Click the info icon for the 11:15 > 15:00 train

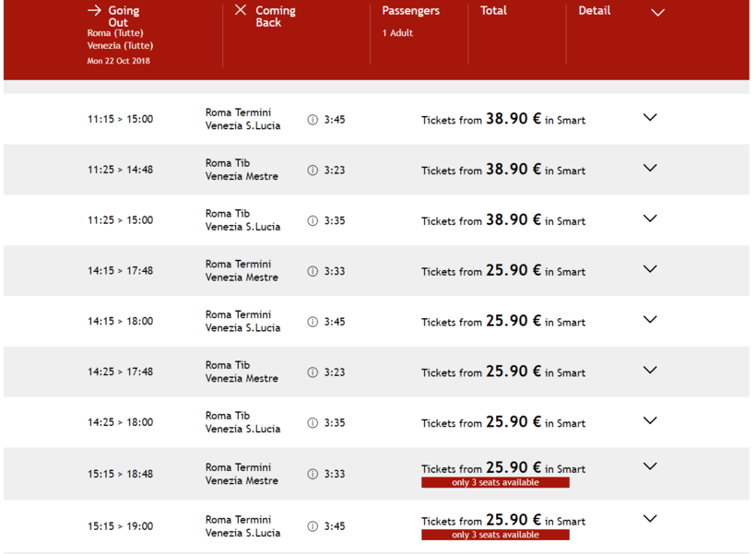pyautogui.click(x=313, y=120)
